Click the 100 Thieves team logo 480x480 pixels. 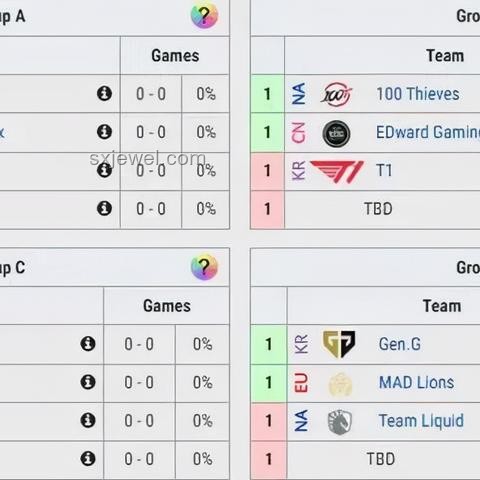point(336,94)
